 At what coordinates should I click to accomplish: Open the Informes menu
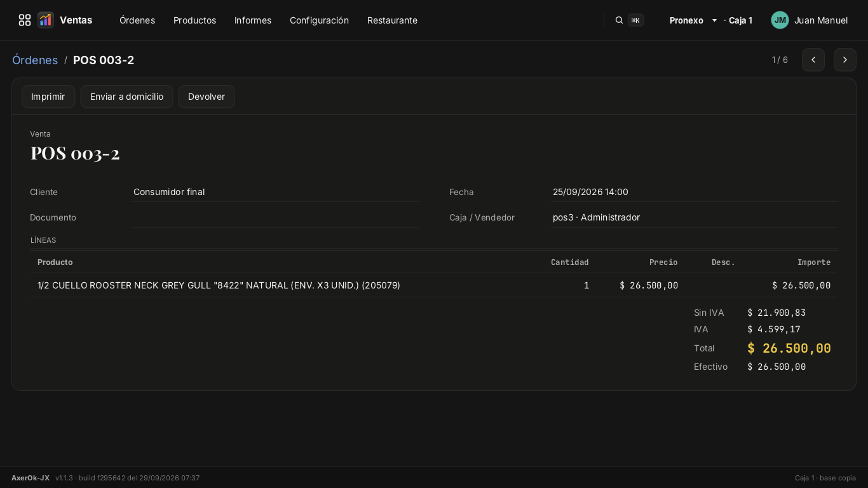coord(253,20)
